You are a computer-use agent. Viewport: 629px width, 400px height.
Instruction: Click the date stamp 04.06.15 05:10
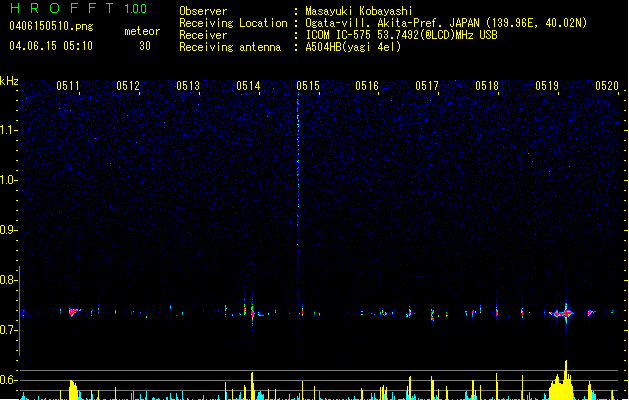51,46
